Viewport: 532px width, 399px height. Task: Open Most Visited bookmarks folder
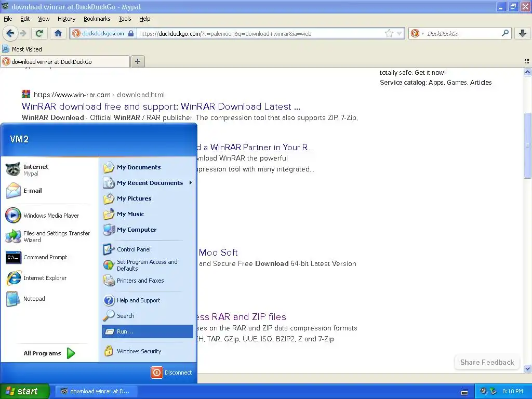[22, 49]
